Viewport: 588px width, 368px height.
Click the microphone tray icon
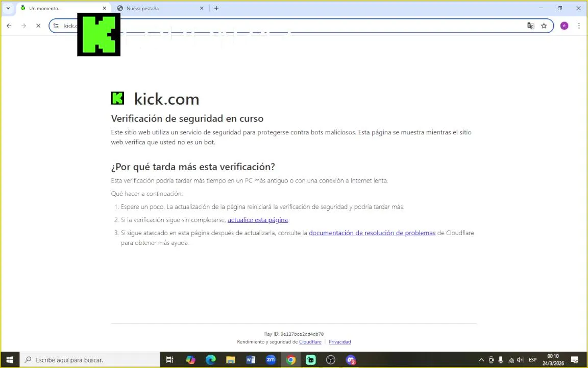tap(501, 360)
